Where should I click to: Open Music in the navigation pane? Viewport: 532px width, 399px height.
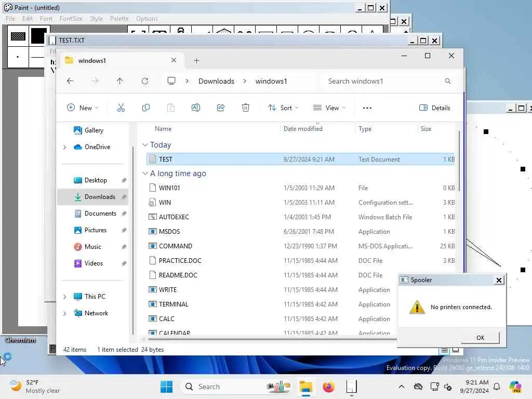coord(92,247)
